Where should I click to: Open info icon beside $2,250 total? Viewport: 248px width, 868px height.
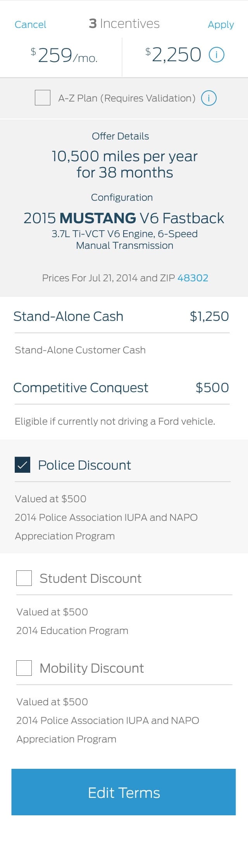(x=217, y=55)
